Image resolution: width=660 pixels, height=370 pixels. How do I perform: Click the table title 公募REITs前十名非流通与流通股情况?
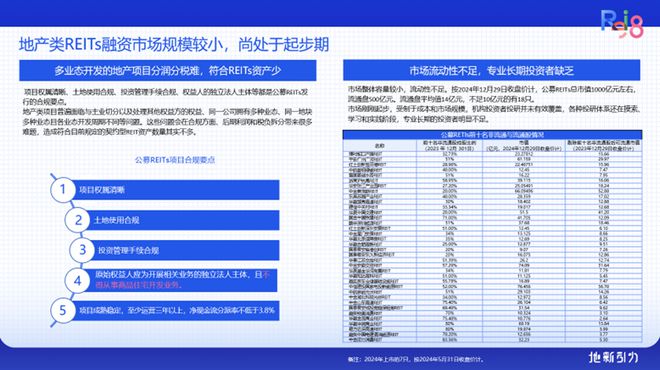click(x=492, y=135)
